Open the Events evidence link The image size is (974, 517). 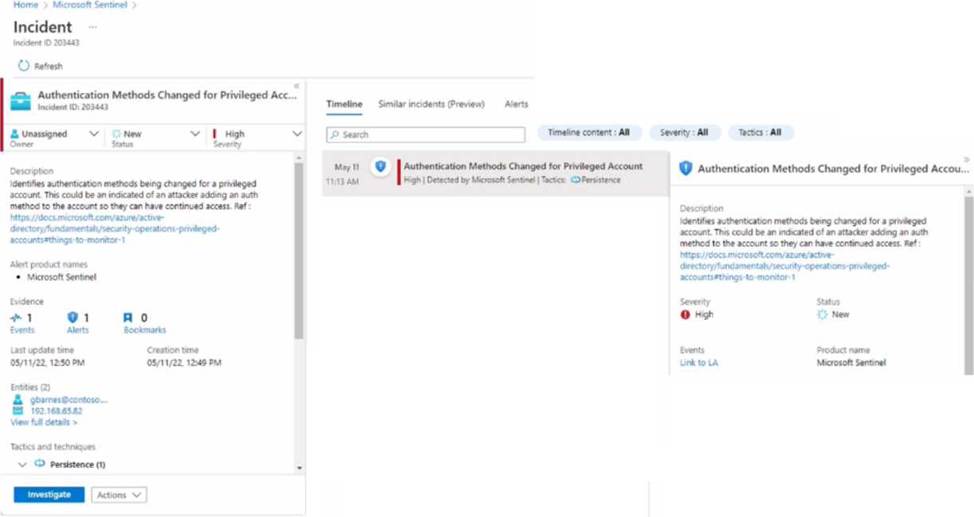point(22,330)
